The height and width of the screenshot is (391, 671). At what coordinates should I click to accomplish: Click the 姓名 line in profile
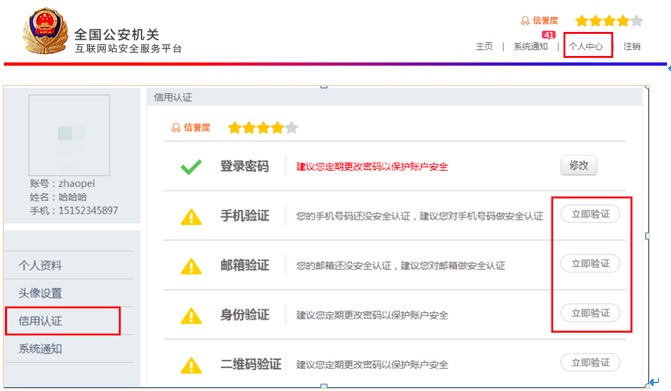pyautogui.click(x=58, y=197)
